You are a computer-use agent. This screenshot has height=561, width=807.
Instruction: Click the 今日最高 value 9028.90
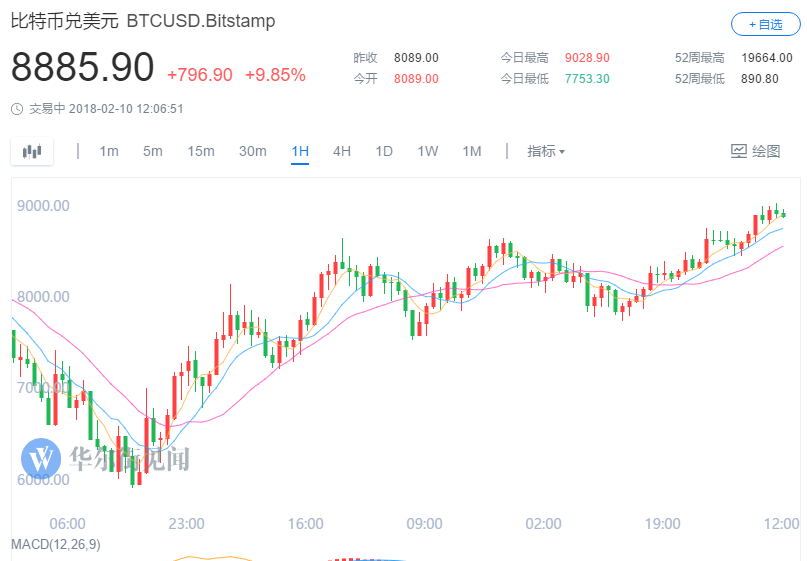click(x=587, y=58)
